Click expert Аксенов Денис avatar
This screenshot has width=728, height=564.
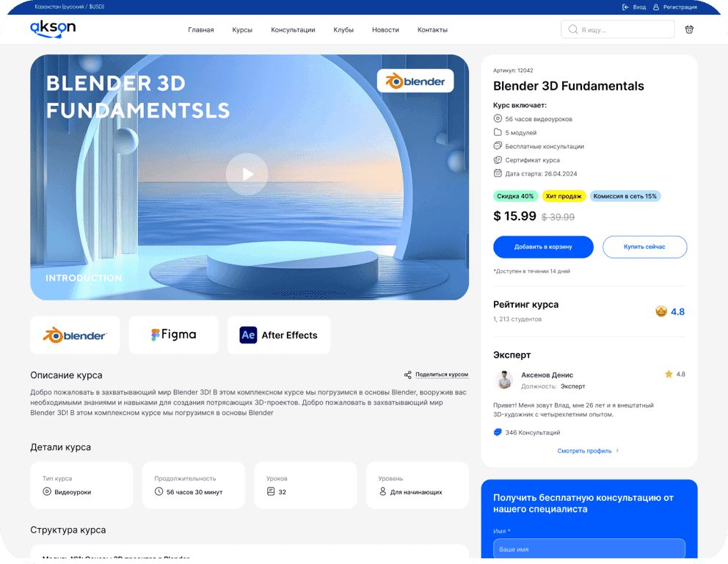(503, 380)
